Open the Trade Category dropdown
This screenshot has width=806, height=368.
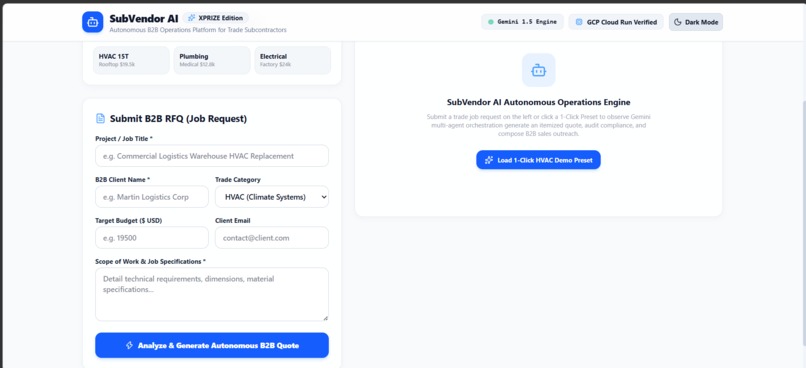pos(272,197)
